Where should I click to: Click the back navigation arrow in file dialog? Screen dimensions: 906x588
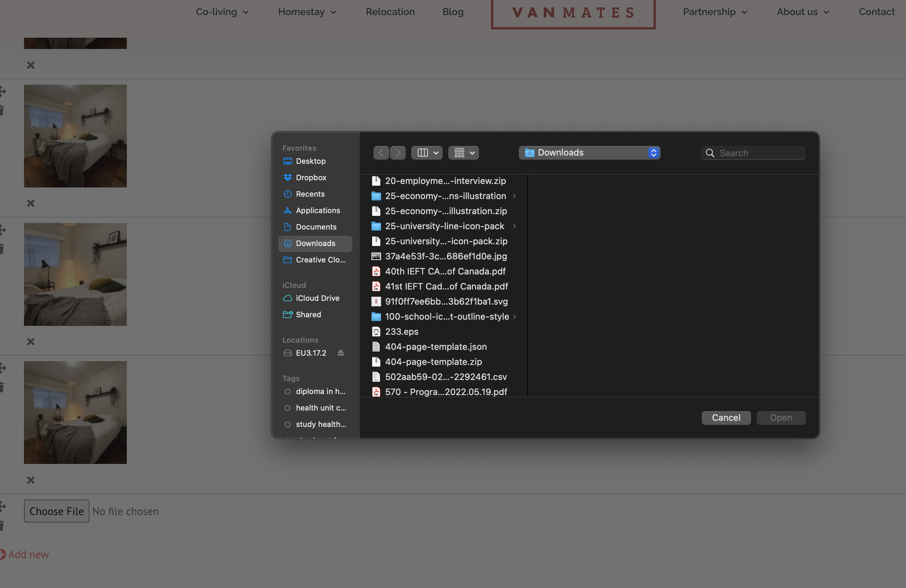coord(381,152)
